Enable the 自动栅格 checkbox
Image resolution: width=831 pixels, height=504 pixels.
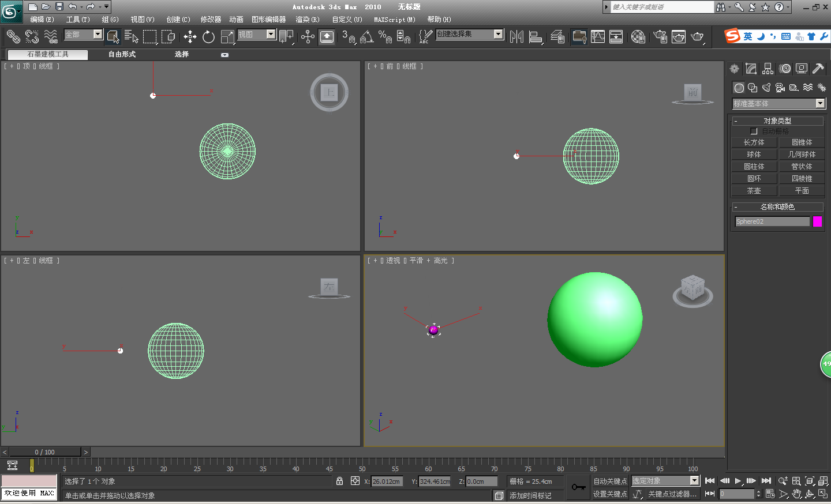[754, 131]
